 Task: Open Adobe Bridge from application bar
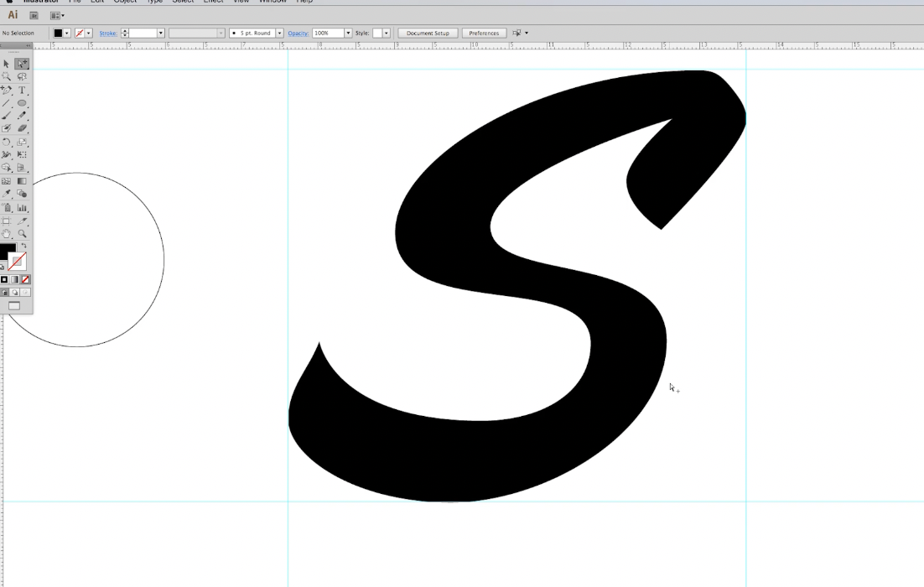(34, 15)
